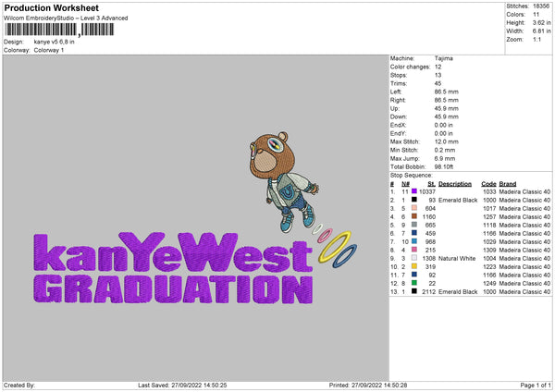
Task: Click the Stops value 13
Action: (x=438, y=75)
